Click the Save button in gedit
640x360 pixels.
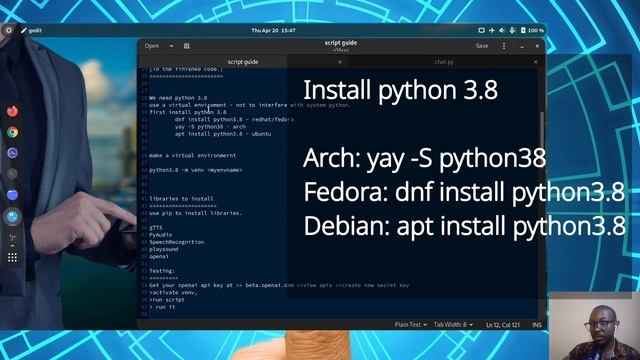[482, 46]
